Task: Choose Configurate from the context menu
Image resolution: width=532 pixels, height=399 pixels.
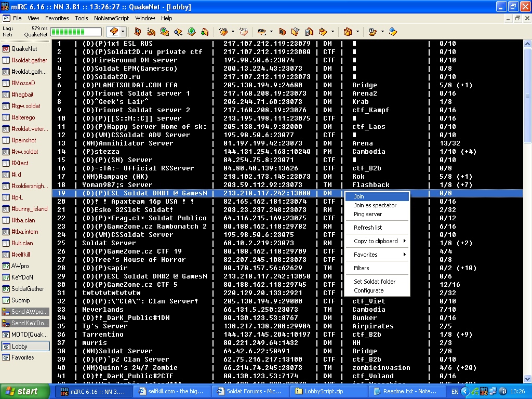Action: (377, 290)
